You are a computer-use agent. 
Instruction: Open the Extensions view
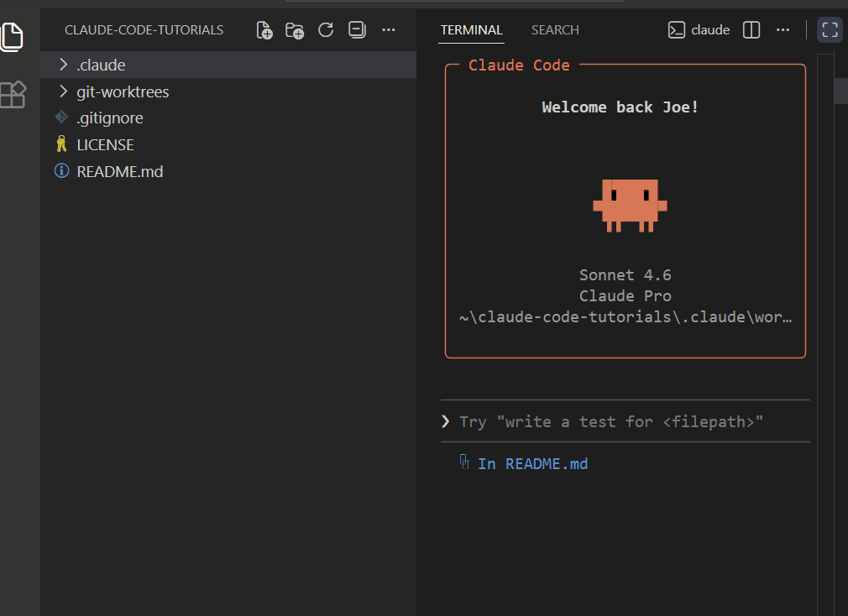(x=13, y=95)
